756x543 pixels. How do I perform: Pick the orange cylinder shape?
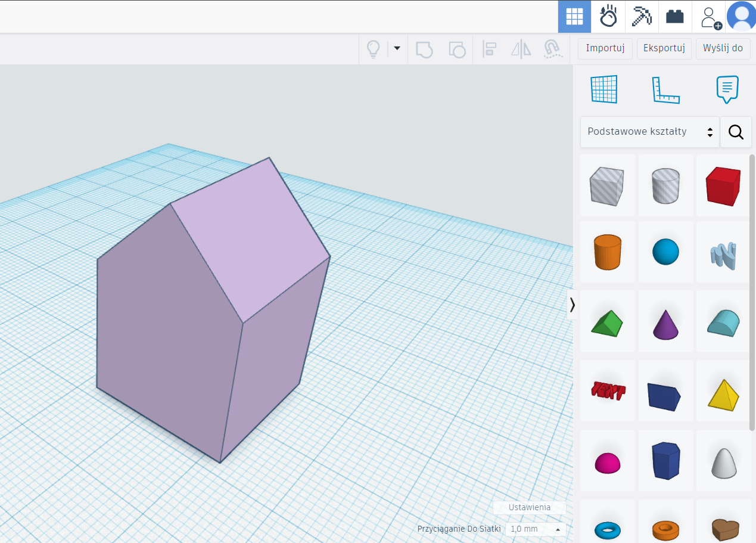click(x=606, y=252)
